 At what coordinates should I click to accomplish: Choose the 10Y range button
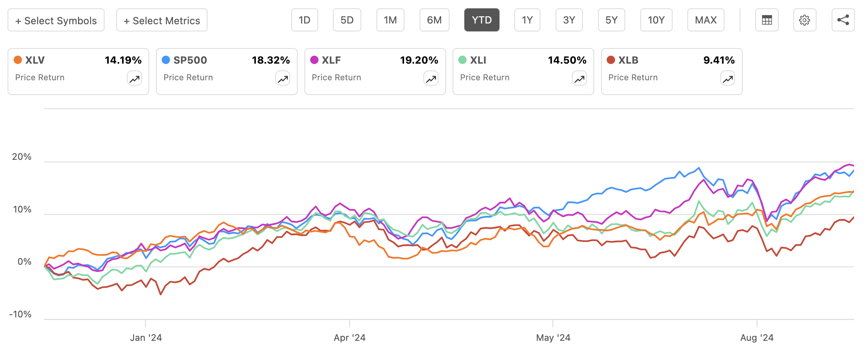(x=656, y=20)
